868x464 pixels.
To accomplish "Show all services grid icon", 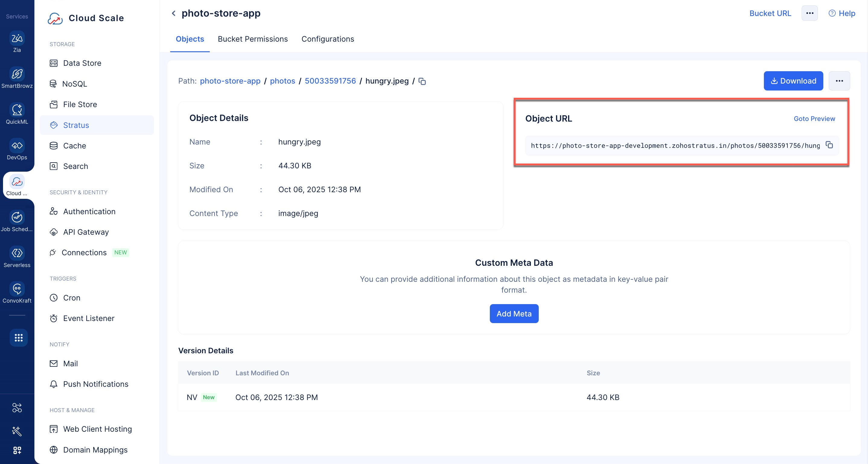I will 18,337.
